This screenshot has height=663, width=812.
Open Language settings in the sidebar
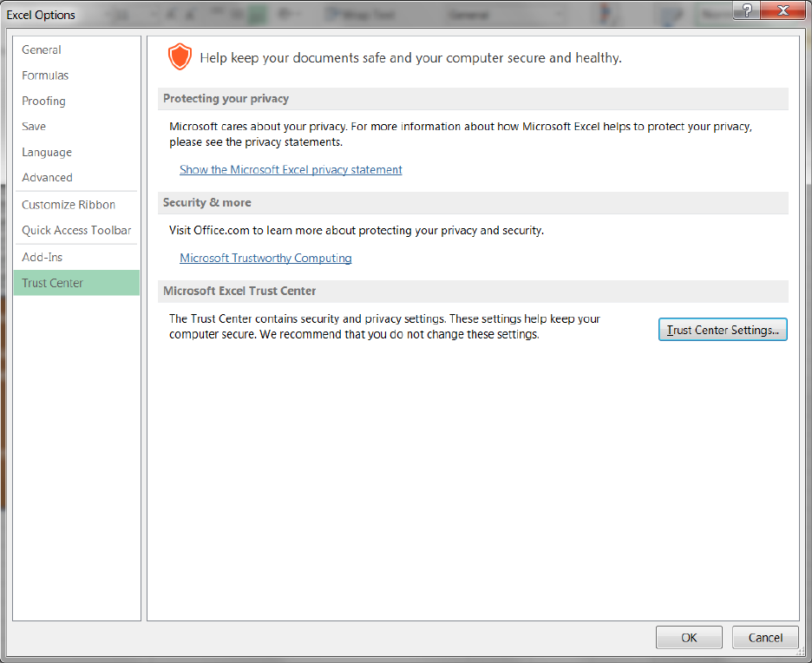click(47, 152)
